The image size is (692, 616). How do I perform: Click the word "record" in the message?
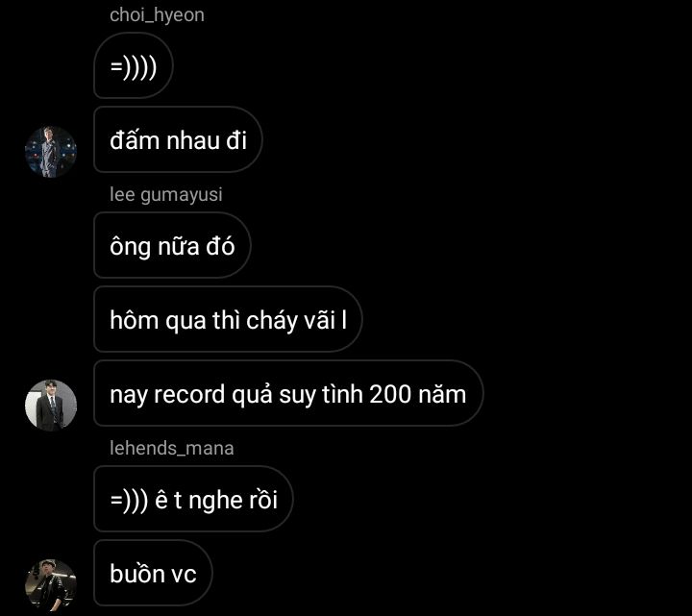(x=189, y=394)
